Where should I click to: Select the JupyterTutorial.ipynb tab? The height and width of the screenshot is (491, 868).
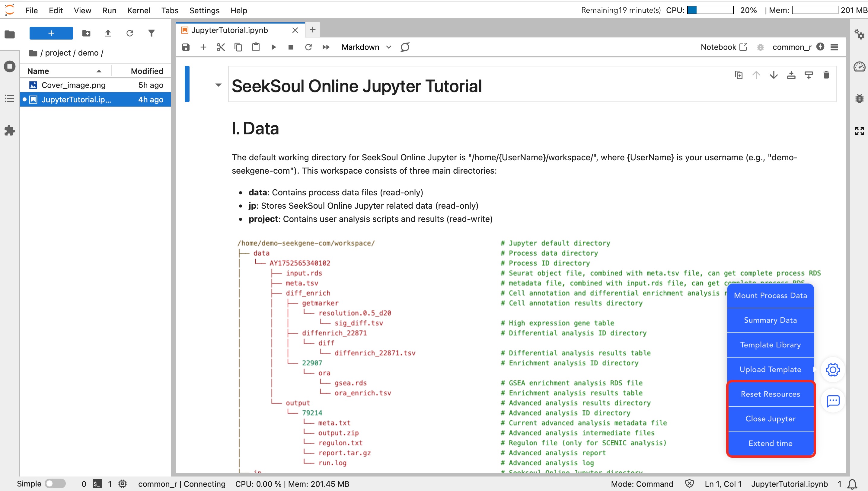(x=230, y=30)
